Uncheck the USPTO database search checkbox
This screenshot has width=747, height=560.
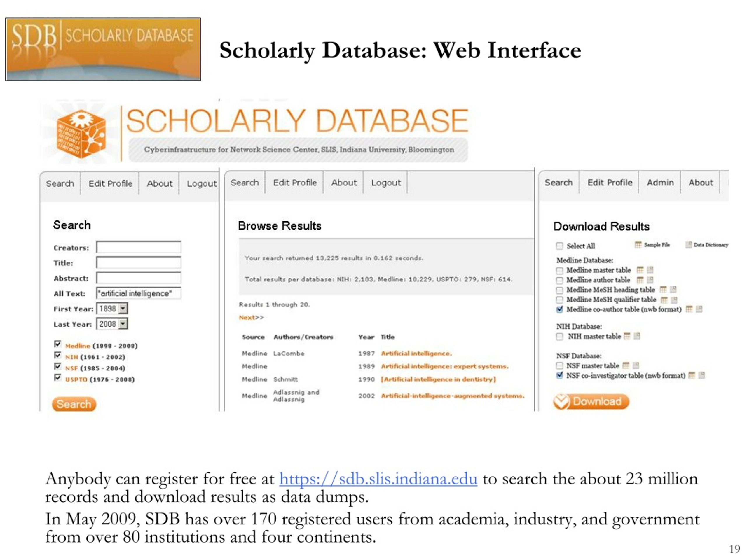58,377
